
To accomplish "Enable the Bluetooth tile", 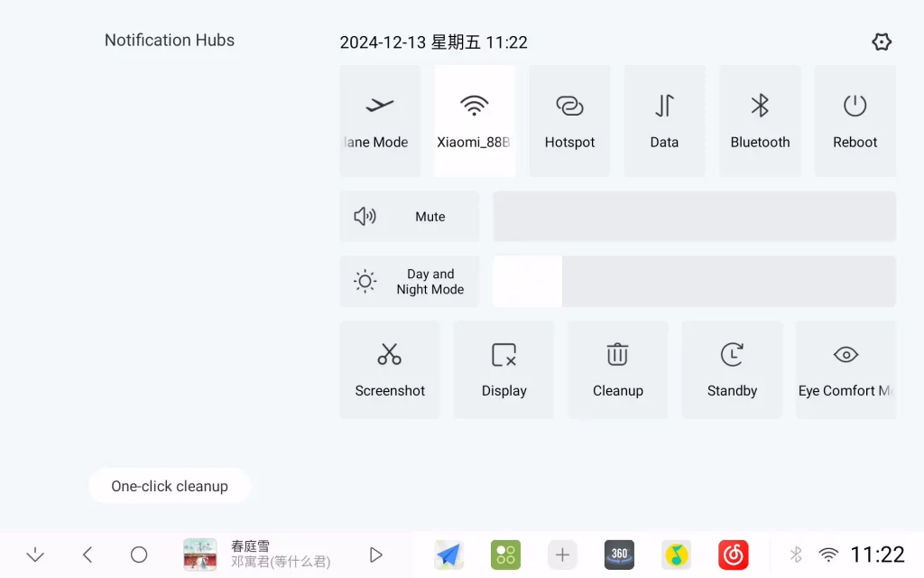I will (760, 121).
